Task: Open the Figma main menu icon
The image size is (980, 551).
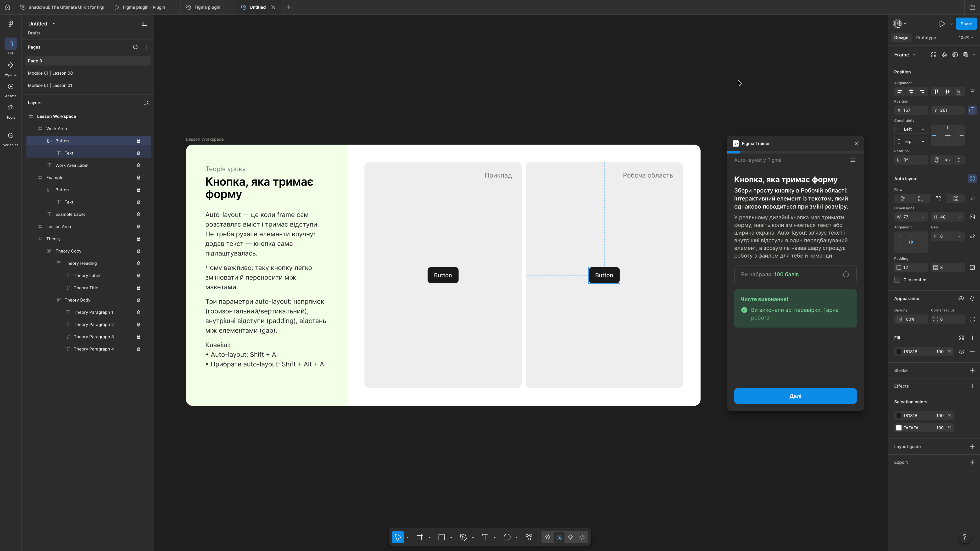Action: (x=11, y=24)
